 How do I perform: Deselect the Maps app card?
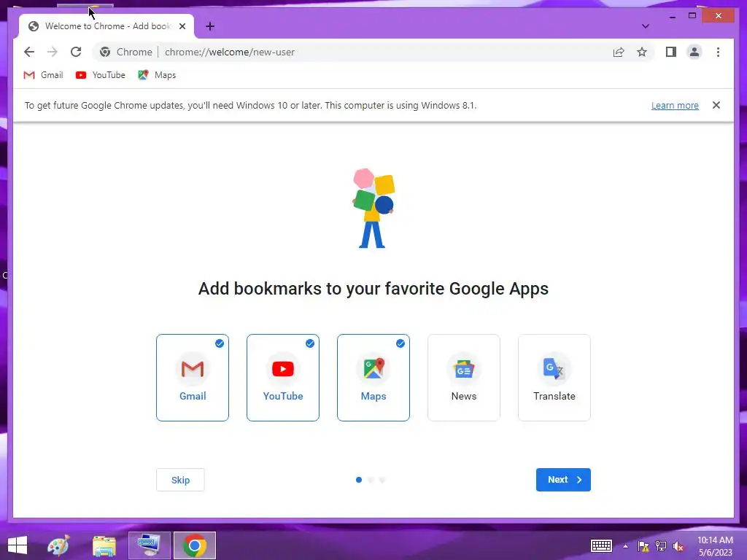[x=373, y=378]
